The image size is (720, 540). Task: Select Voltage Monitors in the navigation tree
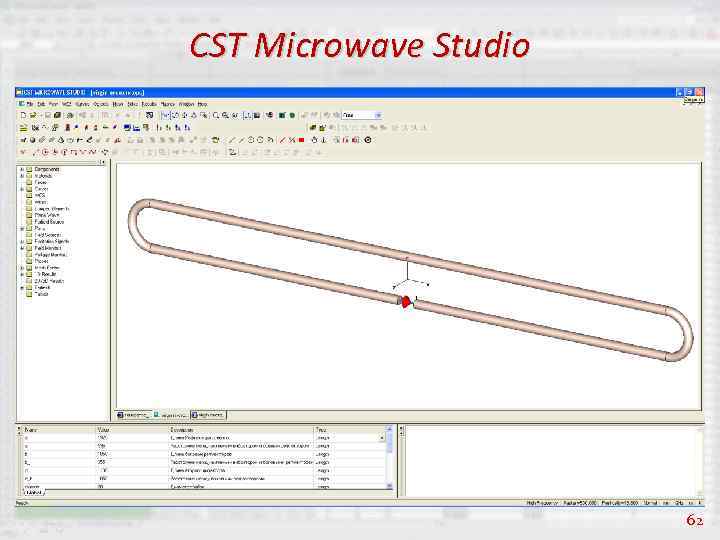coord(51,254)
